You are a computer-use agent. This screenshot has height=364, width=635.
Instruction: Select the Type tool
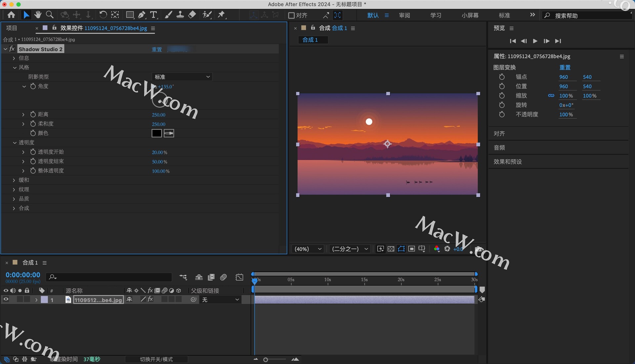153,15
